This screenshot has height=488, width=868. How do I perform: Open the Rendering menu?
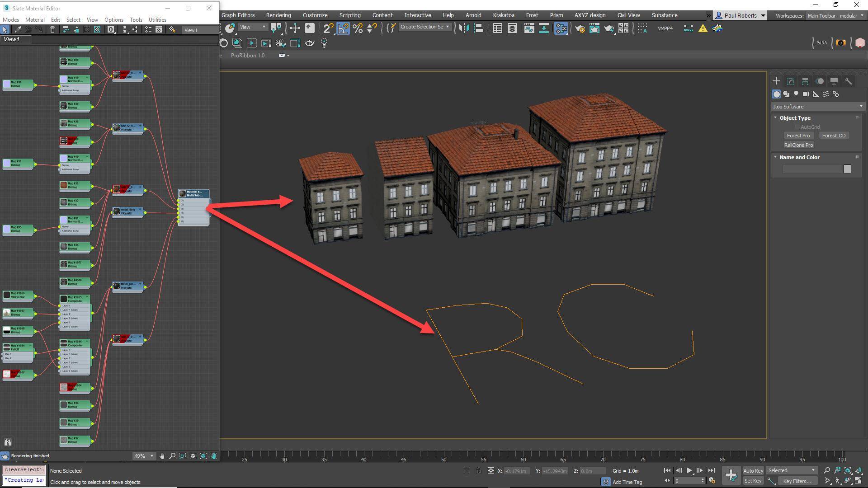click(278, 15)
